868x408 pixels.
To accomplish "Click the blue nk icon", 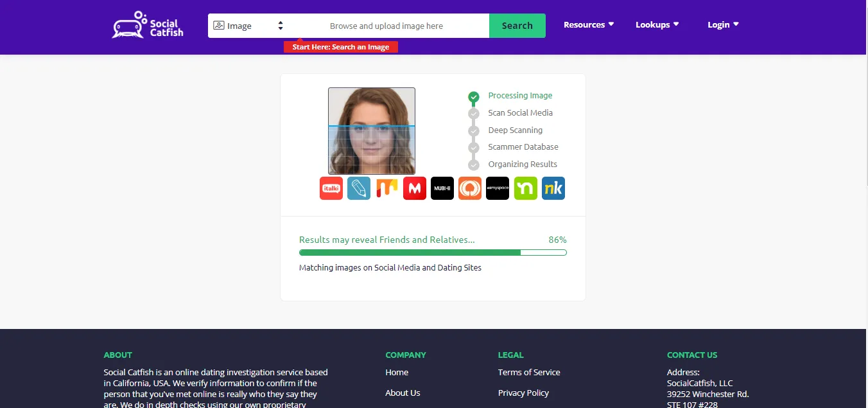I will (x=553, y=188).
